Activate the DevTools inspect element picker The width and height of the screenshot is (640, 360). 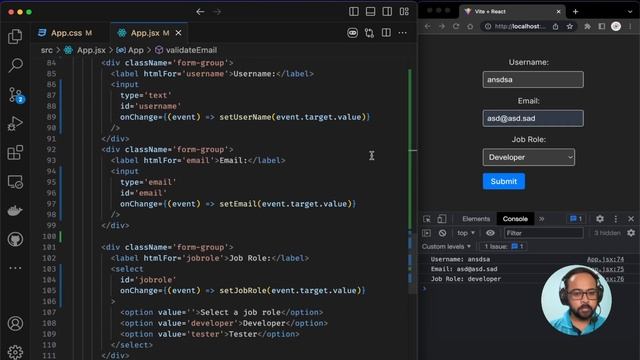pyautogui.click(x=427, y=219)
